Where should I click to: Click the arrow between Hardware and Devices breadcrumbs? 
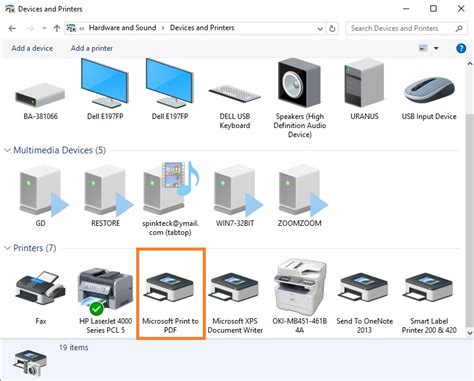[163, 28]
